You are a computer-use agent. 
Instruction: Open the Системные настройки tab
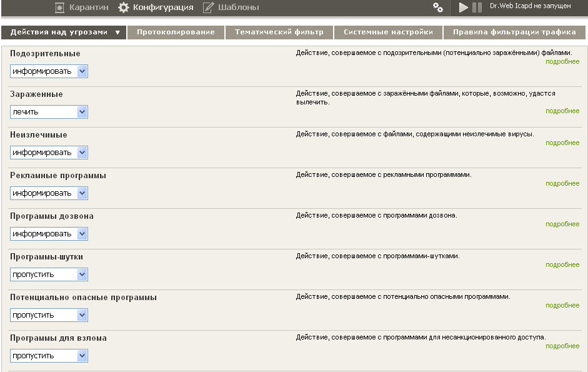point(388,33)
